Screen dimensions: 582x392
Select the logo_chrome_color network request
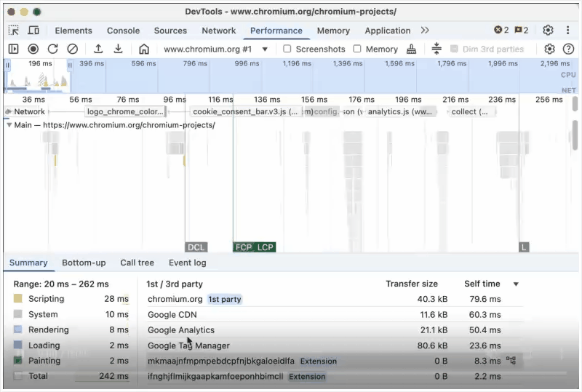(x=125, y=112)
